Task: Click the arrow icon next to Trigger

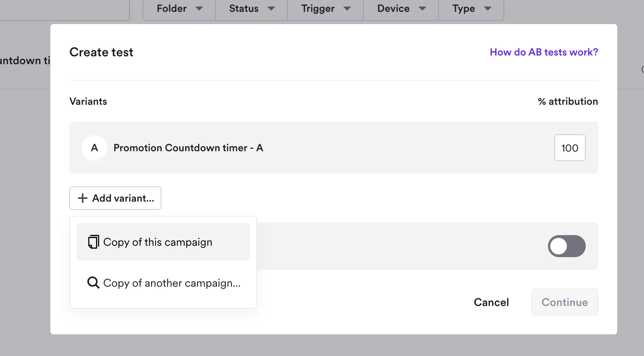Action: coord(347,9)
